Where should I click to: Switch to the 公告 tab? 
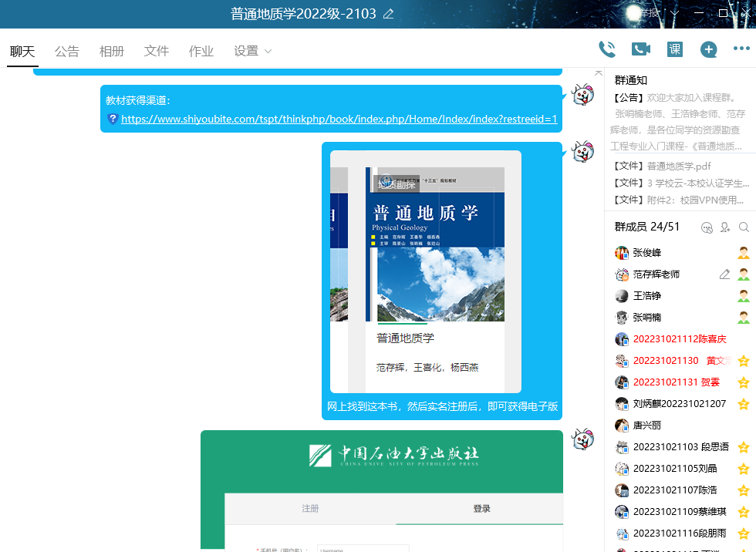click(x=67, y=51)
